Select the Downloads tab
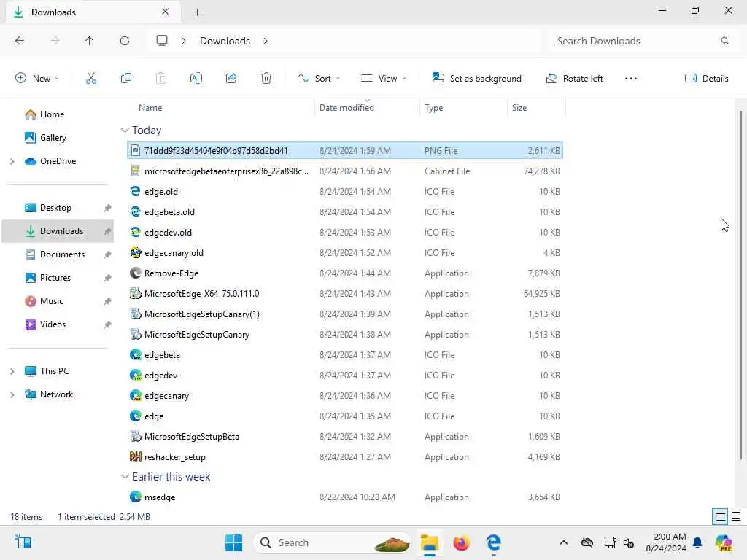This screenshot has height=560, width=747. (93, 12)
